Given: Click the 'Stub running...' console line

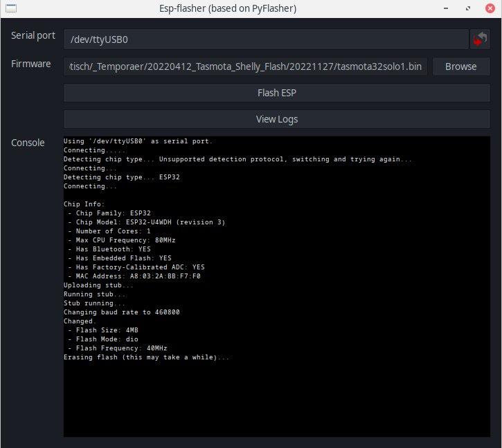Looking at the screenshot, I should (x=94, y=303).
